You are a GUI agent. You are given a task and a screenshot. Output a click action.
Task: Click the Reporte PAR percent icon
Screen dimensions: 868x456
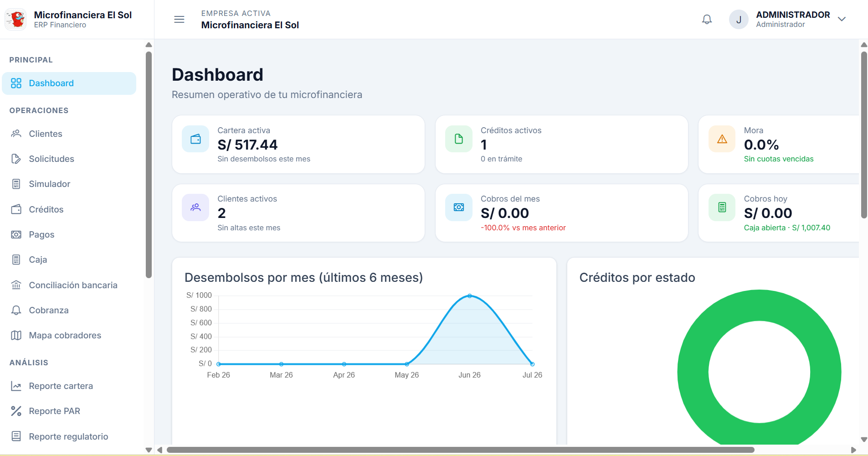click(16, 411)
